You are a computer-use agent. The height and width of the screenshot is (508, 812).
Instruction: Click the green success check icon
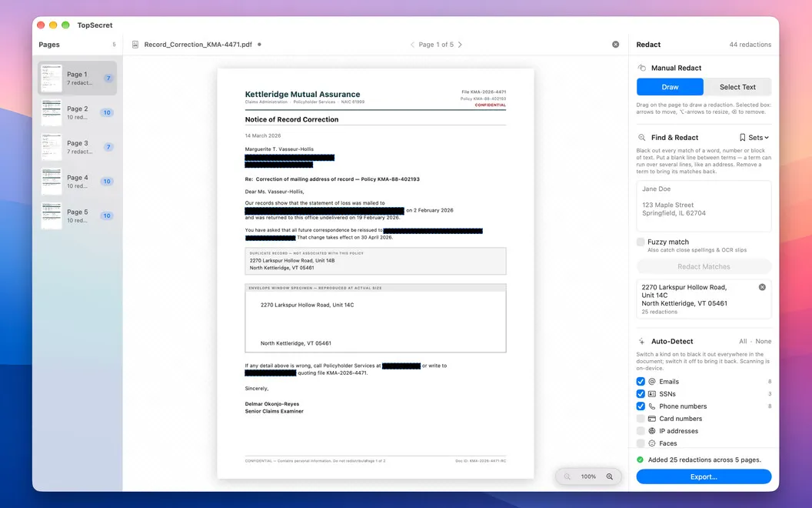click(641, 460)
